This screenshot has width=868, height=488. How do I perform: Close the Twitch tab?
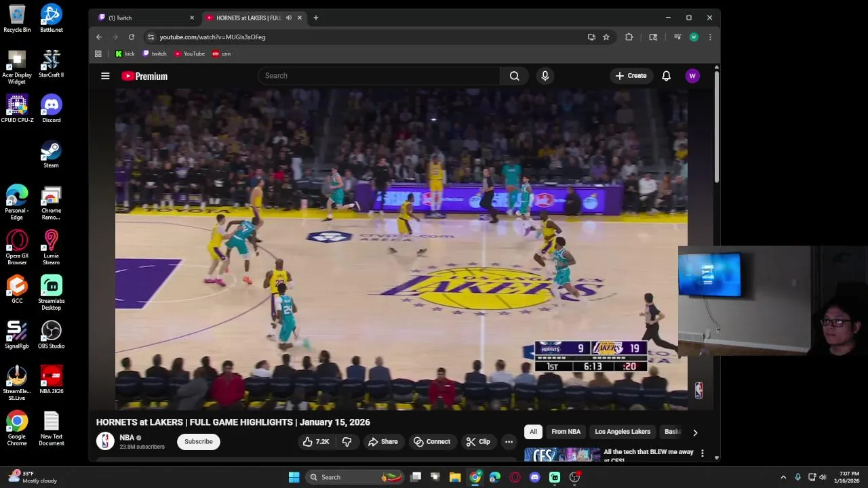tap(192, 18)
